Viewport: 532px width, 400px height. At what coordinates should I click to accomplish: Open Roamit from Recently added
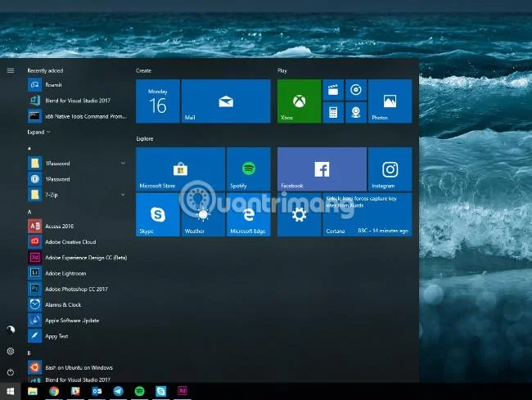(78, 85)
